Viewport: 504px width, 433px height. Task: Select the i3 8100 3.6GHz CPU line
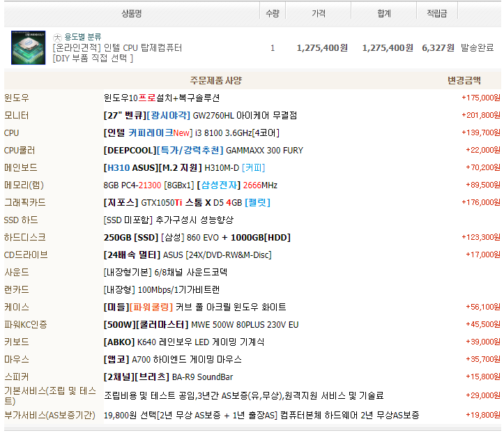(192, 132)
